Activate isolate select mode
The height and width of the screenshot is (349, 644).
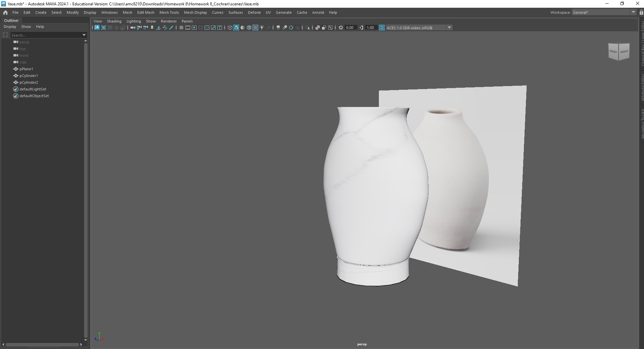(308, 28)
